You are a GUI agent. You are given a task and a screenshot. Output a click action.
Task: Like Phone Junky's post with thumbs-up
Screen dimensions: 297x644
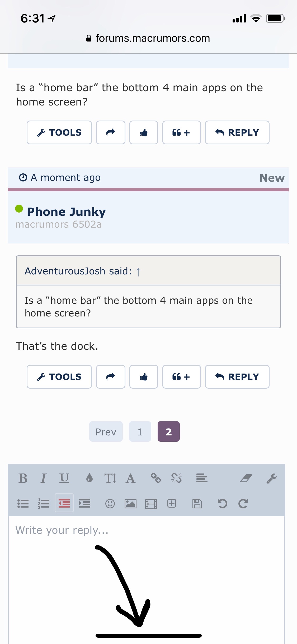144,377
